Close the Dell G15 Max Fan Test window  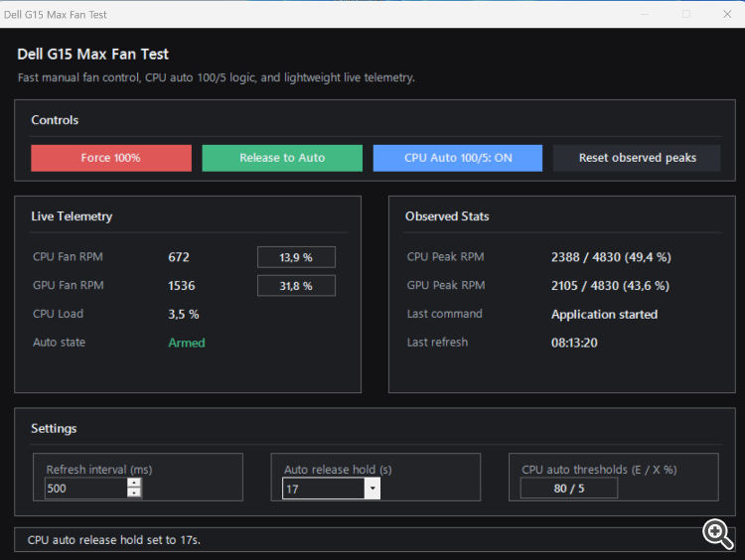727,14
